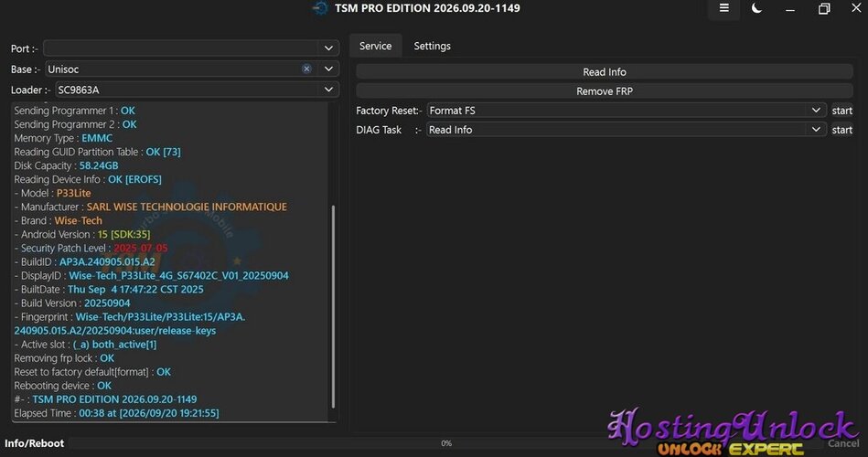868x457 pixels.
Task: Start the DIAG Task
Action: click(842, 130)
